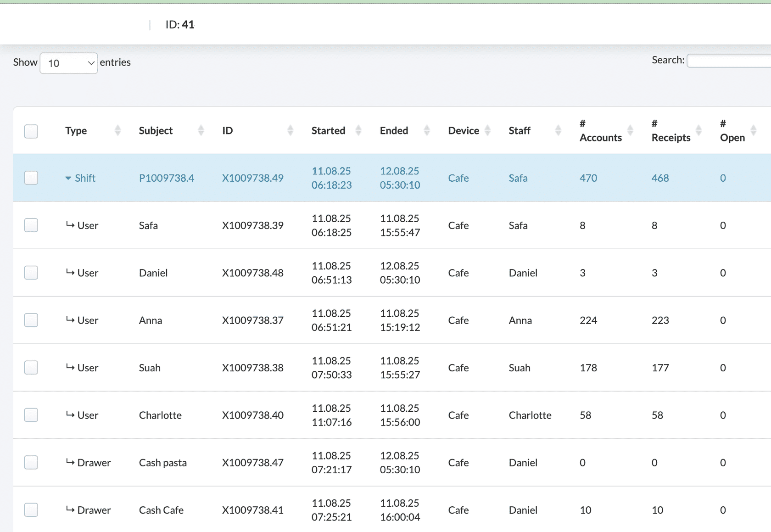Sort by ID column sort icon

click(x=290, y=131)
